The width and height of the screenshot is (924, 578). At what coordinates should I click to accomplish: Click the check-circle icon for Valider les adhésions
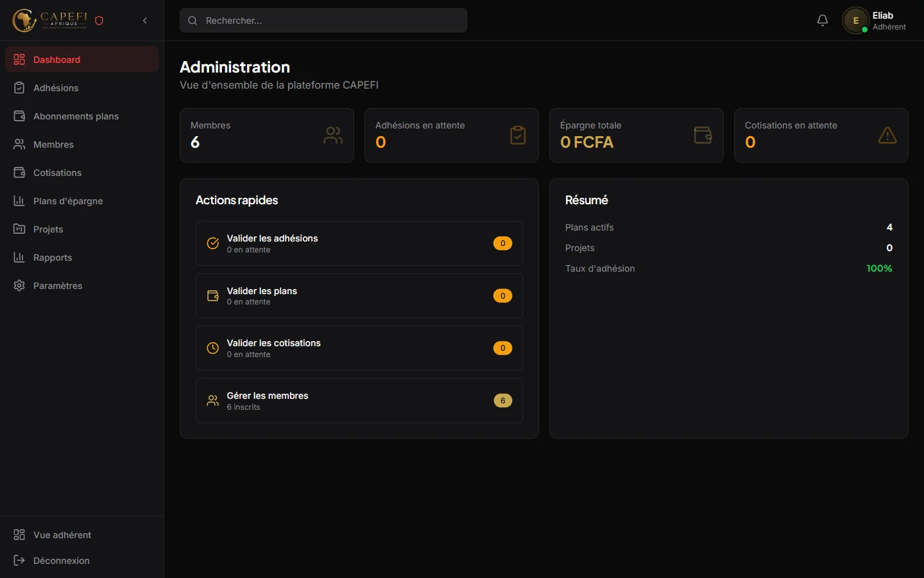pos(213,243)
